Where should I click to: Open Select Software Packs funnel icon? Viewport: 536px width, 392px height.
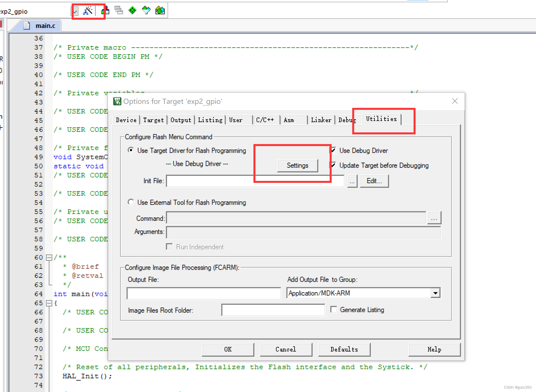[146, 10]
